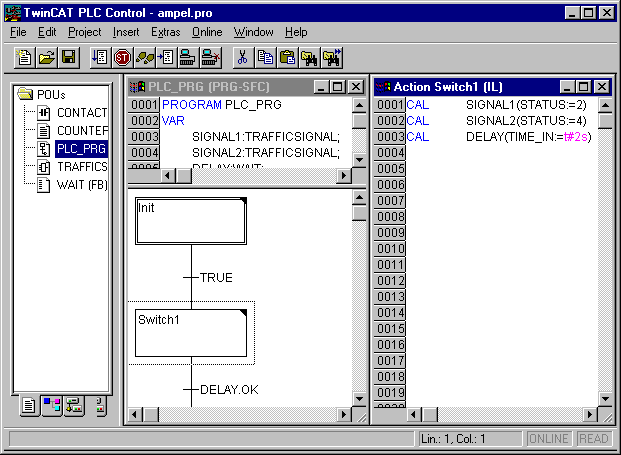Select the Resources tab icon
The image size is (621, 455).
click(x=100, y=406)
